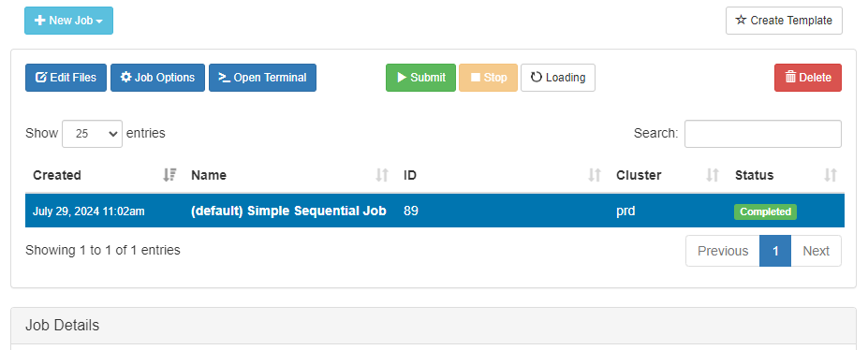Launch Open Terminal for this job
Viewport: 868px width, 350px height.
click(262, 78)
